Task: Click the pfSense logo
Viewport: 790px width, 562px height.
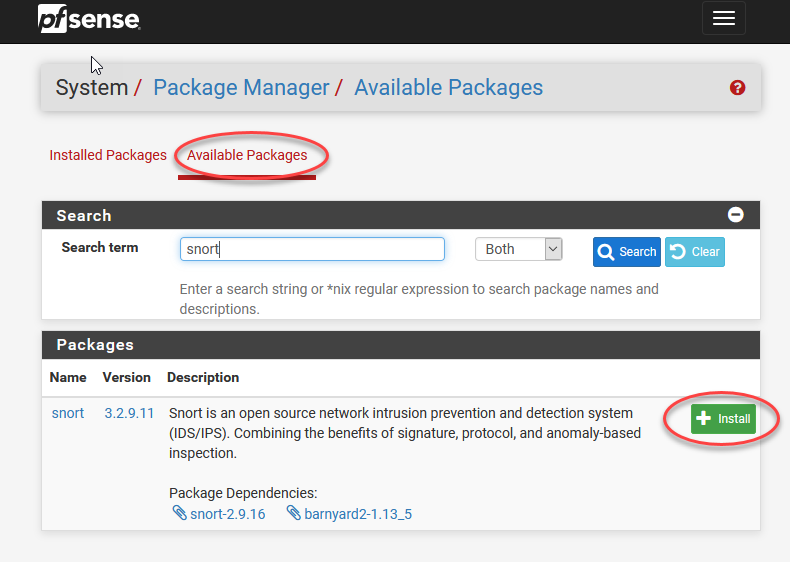Action: click(89, 19)
